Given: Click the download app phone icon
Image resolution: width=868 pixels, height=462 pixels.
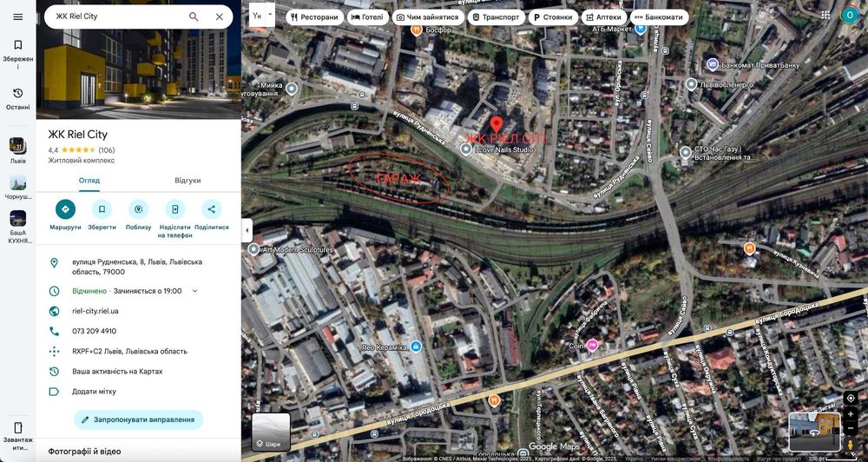Looking at the screenshot, I should click(x=17, y=427).
